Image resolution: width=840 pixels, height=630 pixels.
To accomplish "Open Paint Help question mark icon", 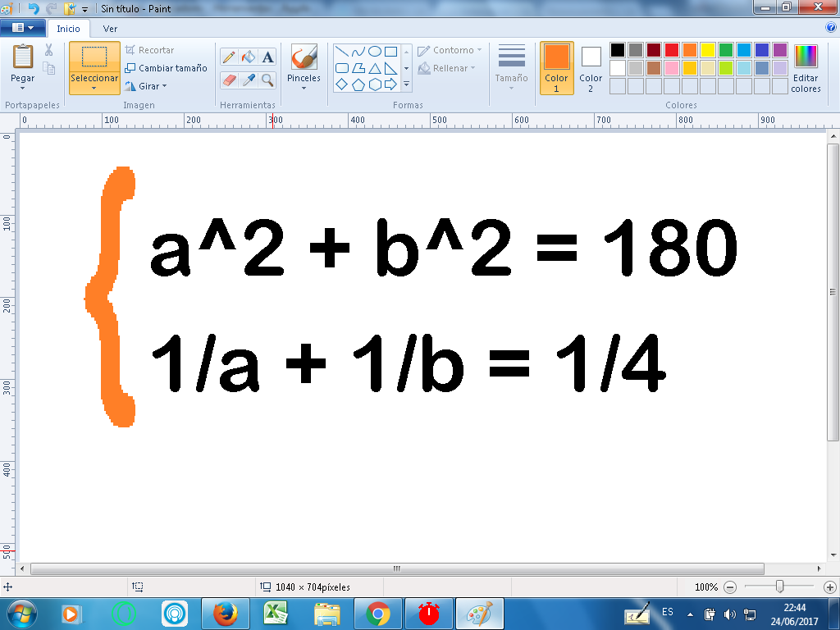I will (831, 27).
